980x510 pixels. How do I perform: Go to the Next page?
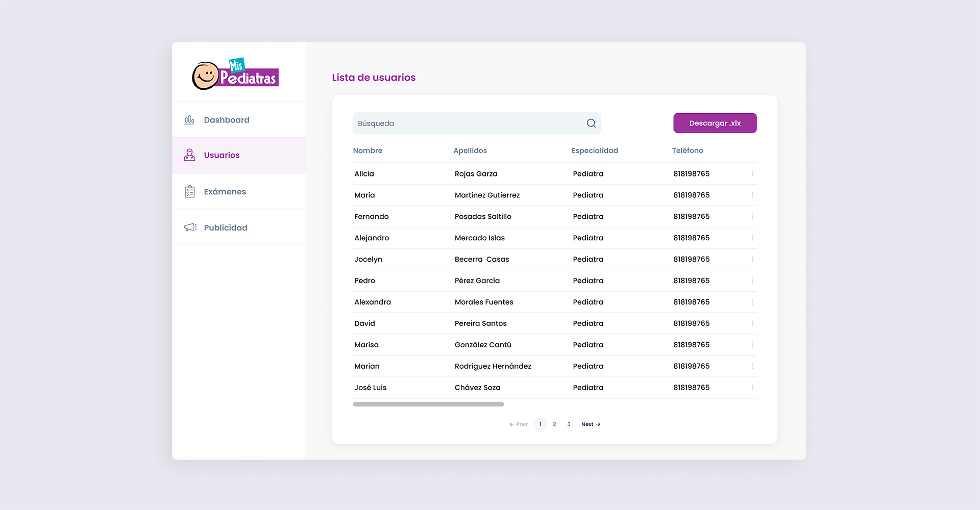(591, 424)
